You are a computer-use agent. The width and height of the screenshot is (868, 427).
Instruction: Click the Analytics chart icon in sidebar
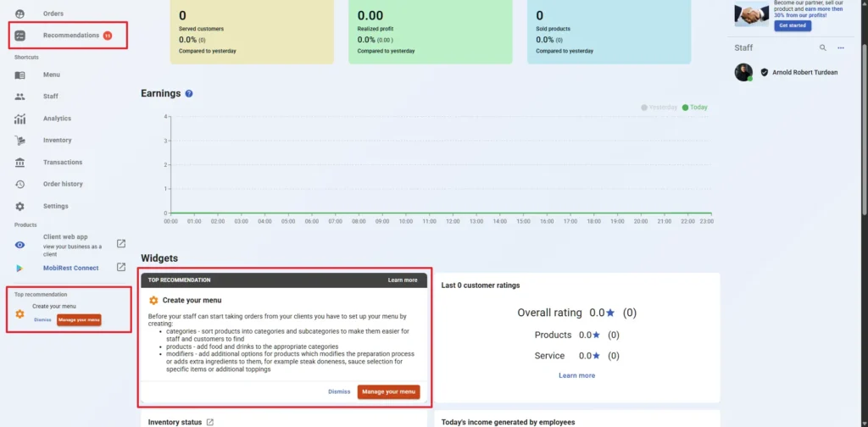(20, 119)
